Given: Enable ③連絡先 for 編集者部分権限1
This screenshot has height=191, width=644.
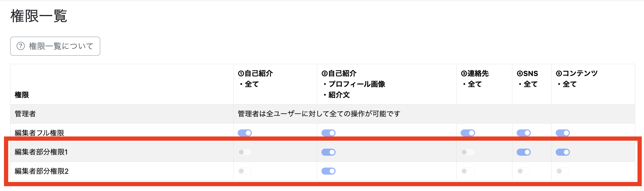Looking at the screenshot, I should (468, 152).
